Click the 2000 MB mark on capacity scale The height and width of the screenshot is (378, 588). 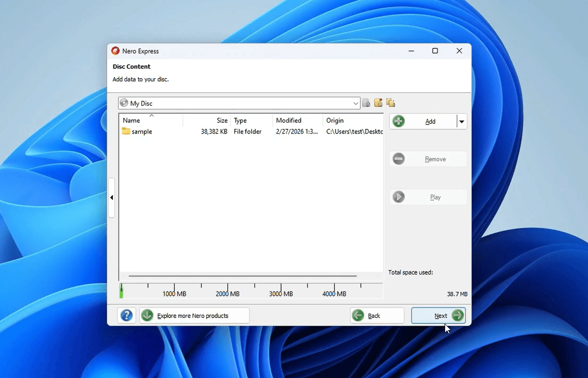coord(228,294)
